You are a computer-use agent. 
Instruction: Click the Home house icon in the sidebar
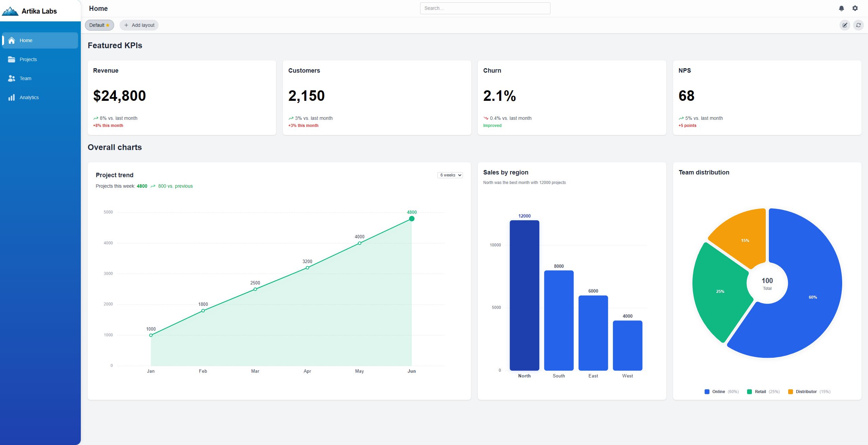pos(12,40)
